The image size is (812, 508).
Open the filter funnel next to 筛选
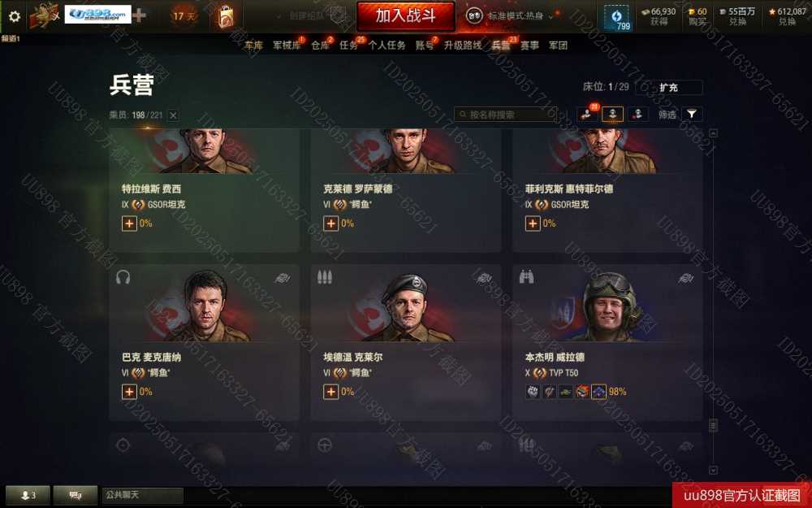[x=691, y=114]
